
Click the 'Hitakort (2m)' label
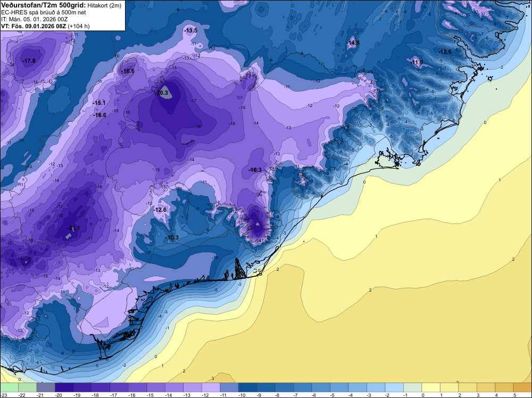pyautogui.click(x=104, y=5)
